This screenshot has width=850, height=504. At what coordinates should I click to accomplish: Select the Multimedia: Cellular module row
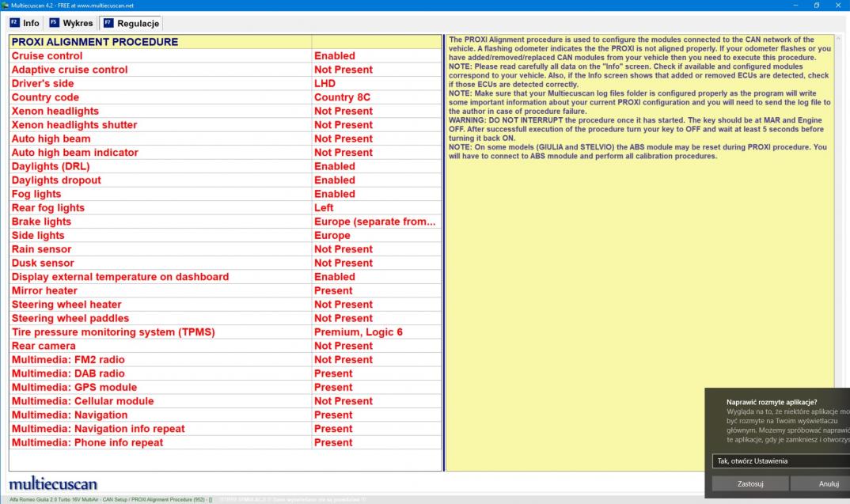[226, 401]
